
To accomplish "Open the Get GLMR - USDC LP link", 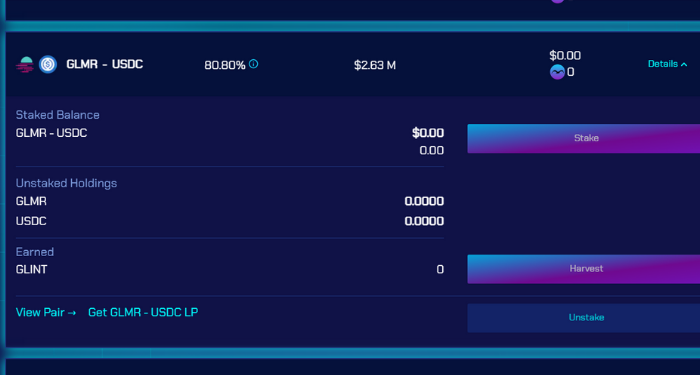I will (143, 312).
